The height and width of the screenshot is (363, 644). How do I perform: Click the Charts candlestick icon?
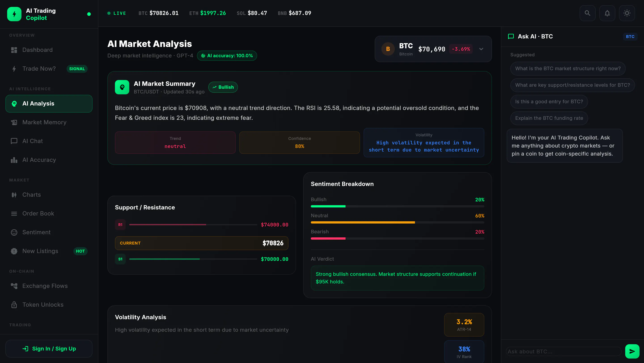14,195
